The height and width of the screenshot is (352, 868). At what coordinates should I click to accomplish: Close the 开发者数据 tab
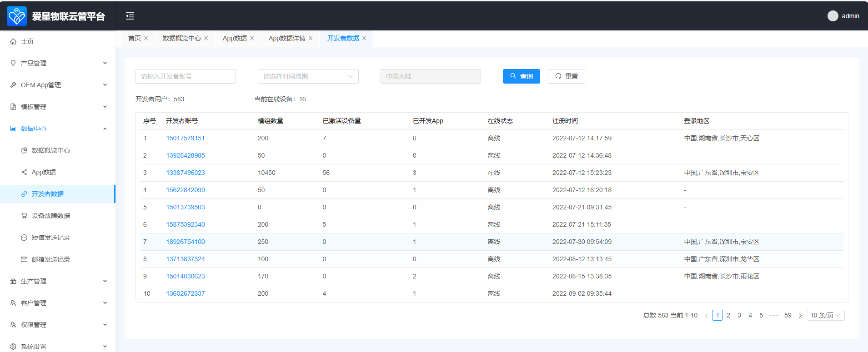pyautogui.click(x=364, y=38)
